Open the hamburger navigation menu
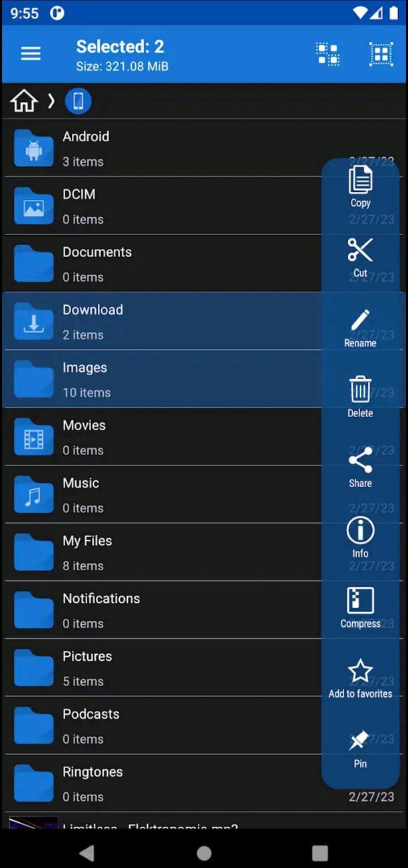The image size is (408, 868). pyautogui.click(x=31, y=54)
